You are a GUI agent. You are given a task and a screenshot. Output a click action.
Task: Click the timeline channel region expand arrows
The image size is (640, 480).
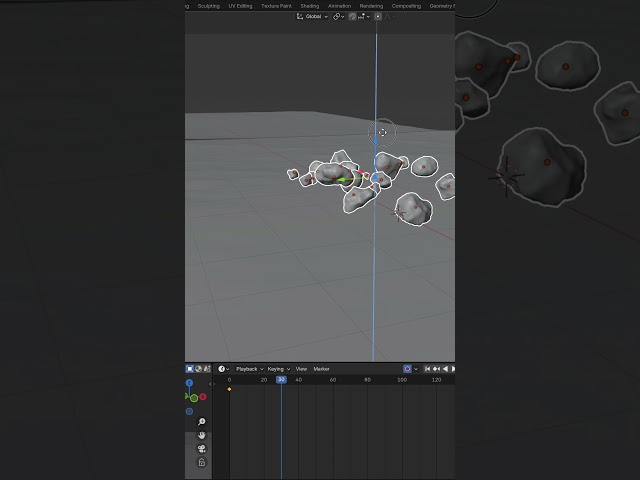coord(212,384)
